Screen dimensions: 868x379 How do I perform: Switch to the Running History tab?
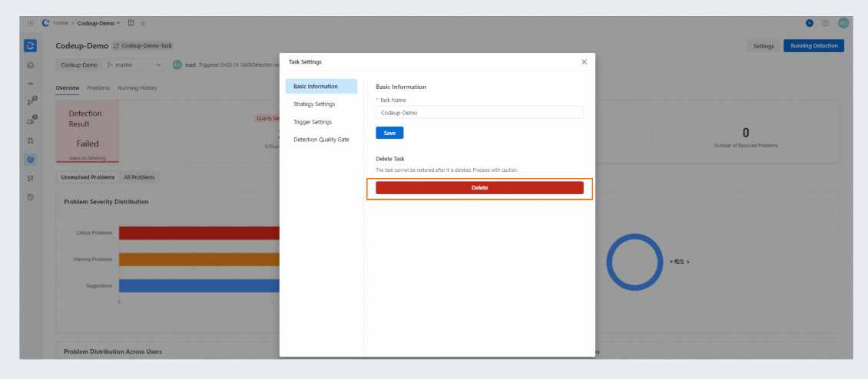tap(137, 88)
